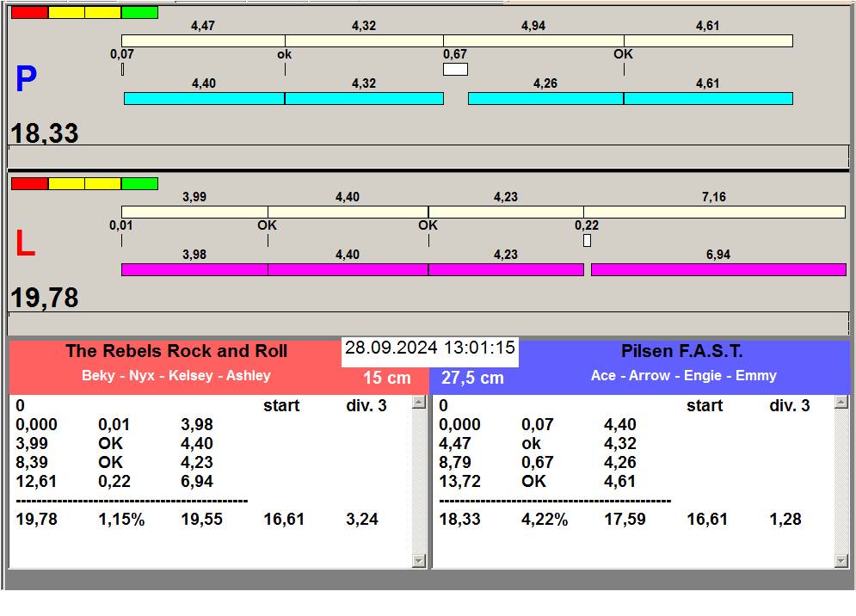Image resolution: width=856 pixels, height=616 pixels.
Task: Click the div. 3 column header in Pilsen table
Action: point(790,405)
